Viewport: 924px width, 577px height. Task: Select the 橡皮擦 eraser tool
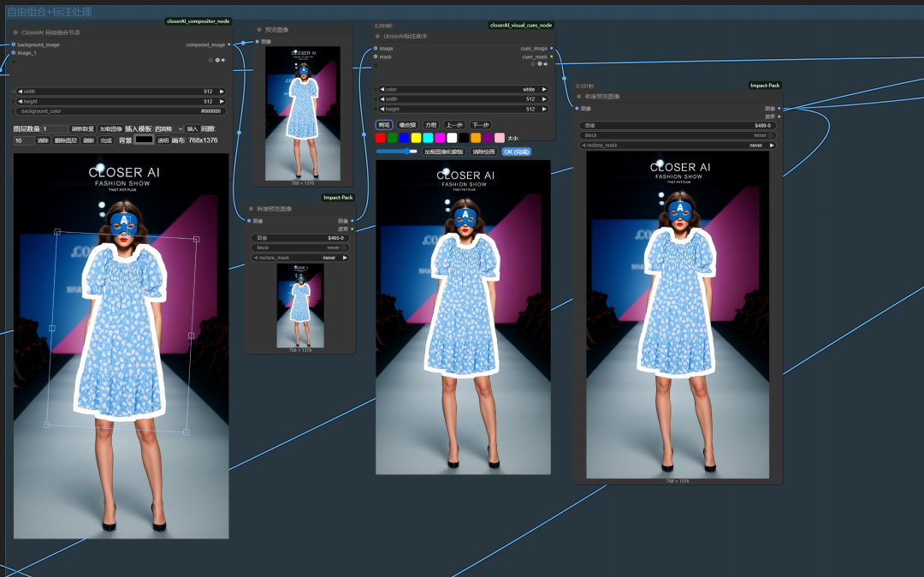click(408, 125)
